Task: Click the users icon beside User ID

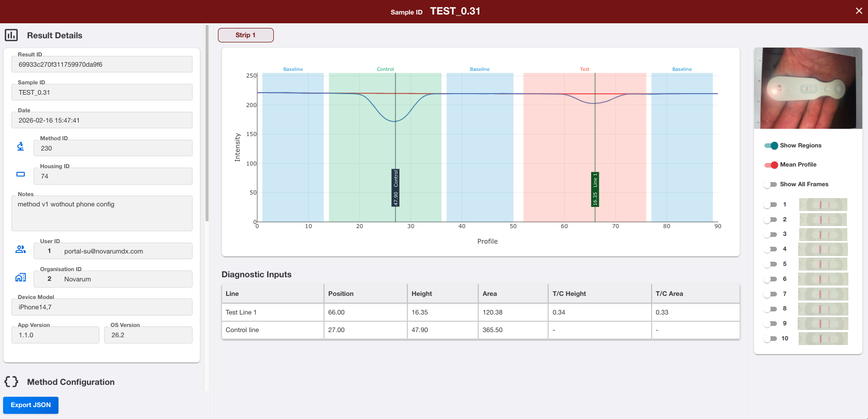Action: click(21, 249)
